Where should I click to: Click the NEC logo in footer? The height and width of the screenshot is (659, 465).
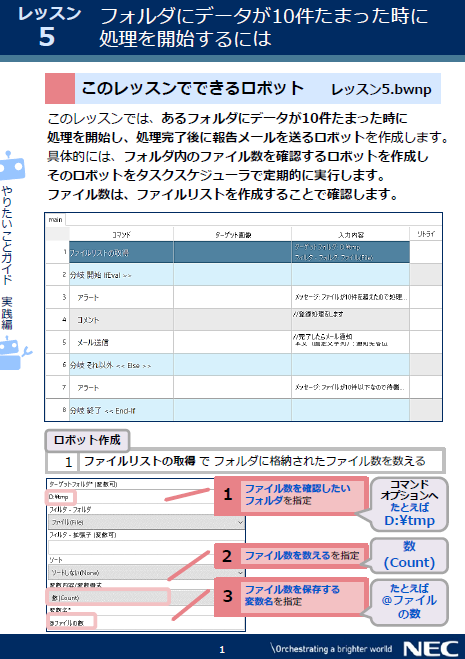(431, 648)
